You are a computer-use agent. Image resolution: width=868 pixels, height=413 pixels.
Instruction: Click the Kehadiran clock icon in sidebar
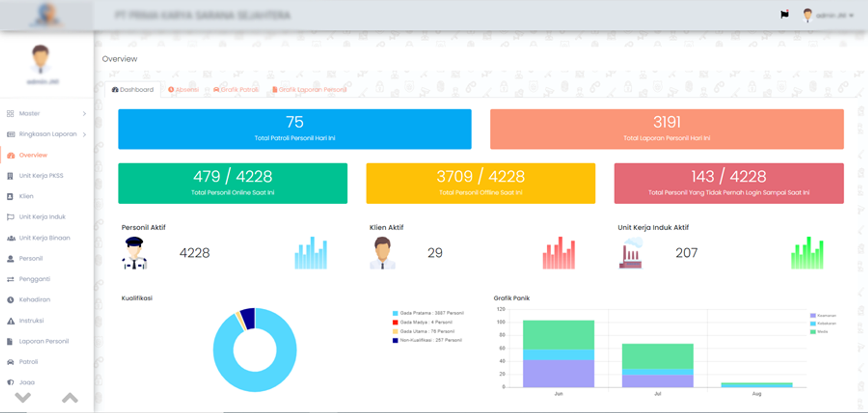click(x=10, y=300)
